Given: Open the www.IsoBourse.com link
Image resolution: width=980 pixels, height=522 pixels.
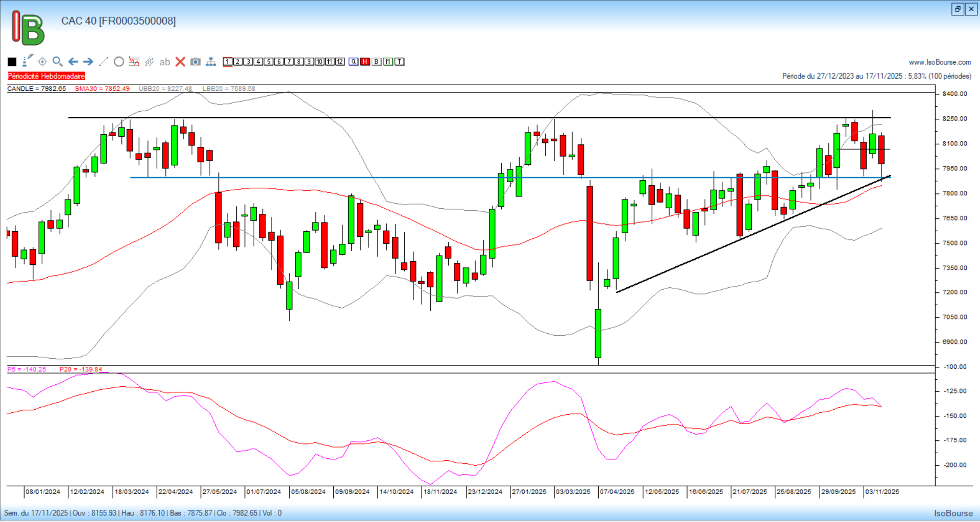Looking at the screenshot, I should tap(940, 62).
